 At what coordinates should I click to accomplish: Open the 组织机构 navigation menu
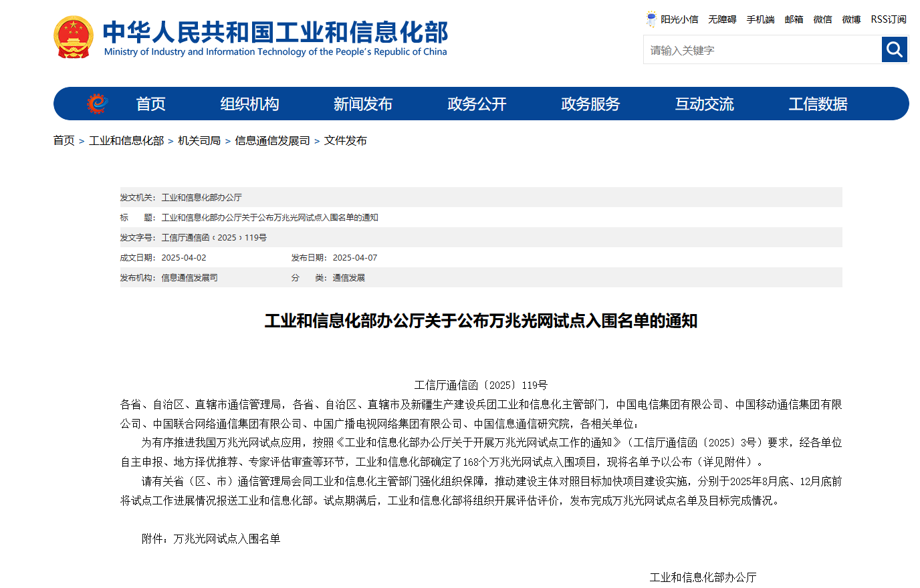tap(249, 104)
